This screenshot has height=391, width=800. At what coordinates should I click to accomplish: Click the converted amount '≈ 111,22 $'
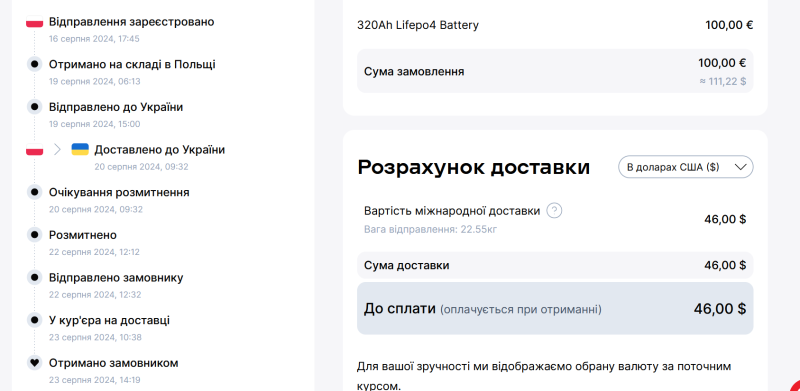722,81
